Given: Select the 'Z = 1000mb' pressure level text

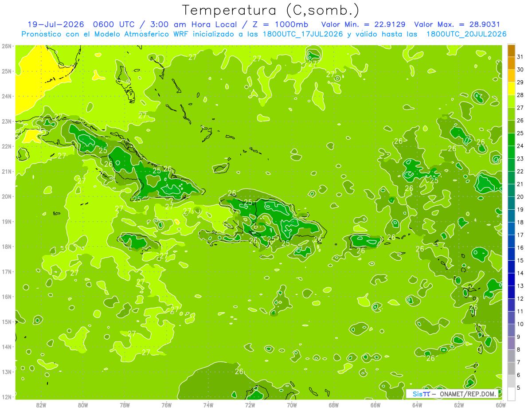Looking at the screenshot, I should (x=279, y=24).
